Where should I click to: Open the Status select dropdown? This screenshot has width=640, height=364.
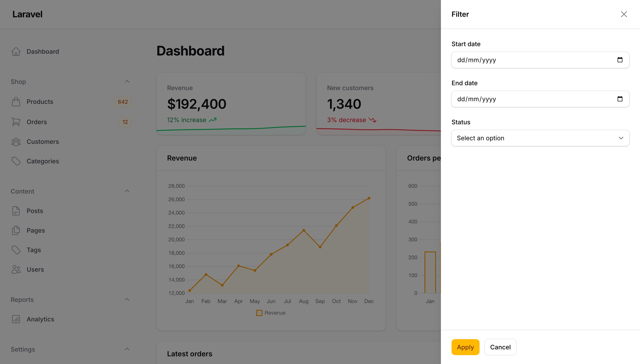[540, 138]
